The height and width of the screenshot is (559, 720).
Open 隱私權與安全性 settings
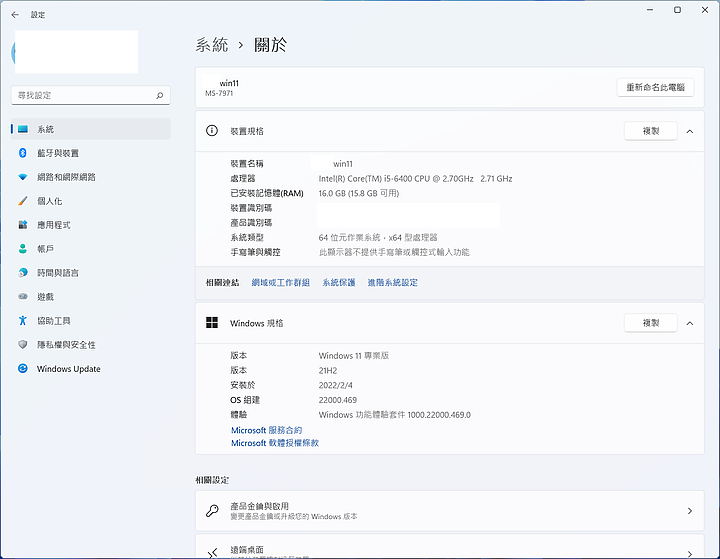pyautogui.click(x=91, y=344)
